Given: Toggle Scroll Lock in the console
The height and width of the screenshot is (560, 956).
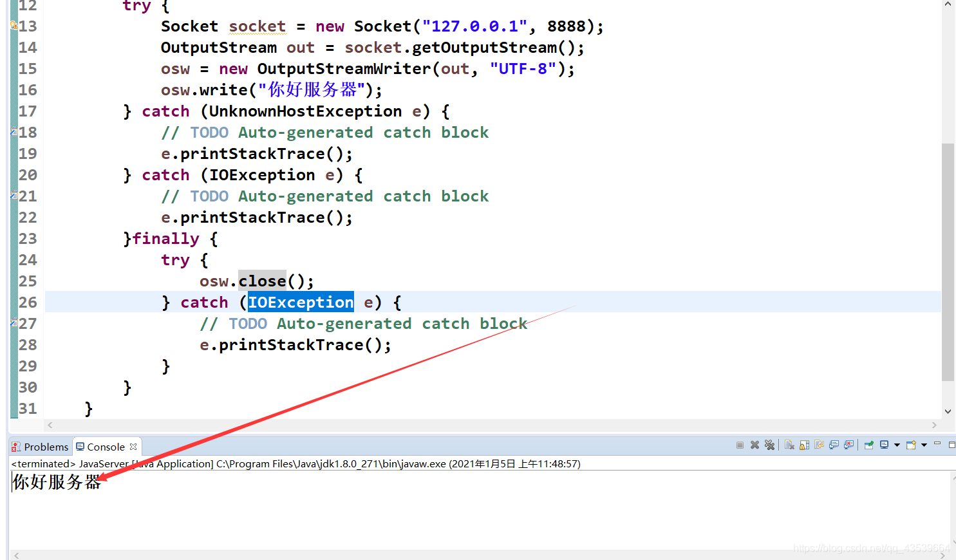Looking at the screenshot, I should (x=804, y=445).
